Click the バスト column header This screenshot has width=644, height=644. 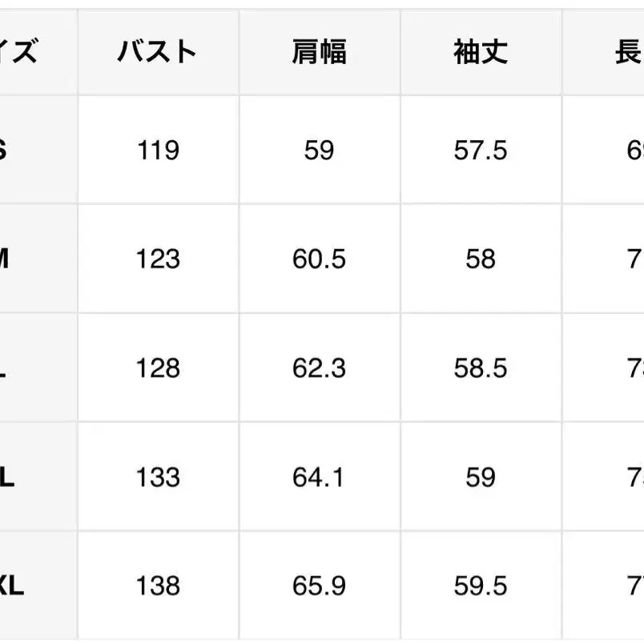point(158,53)
